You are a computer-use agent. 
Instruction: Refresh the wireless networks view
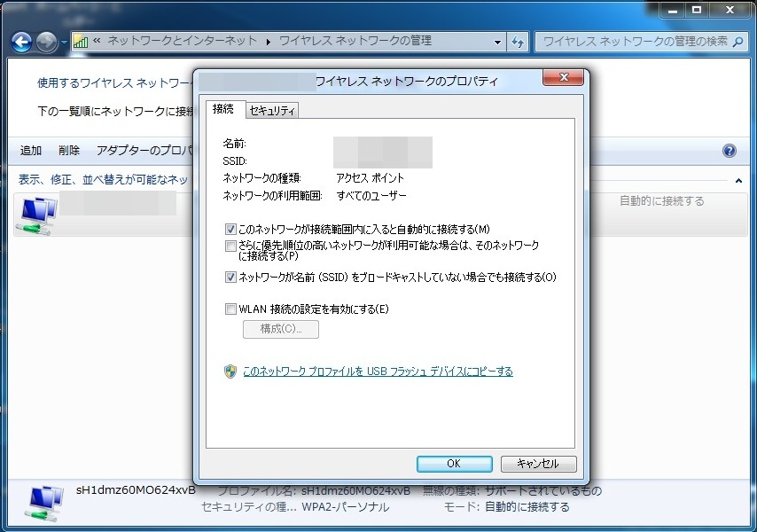click(x=518, y=43)
